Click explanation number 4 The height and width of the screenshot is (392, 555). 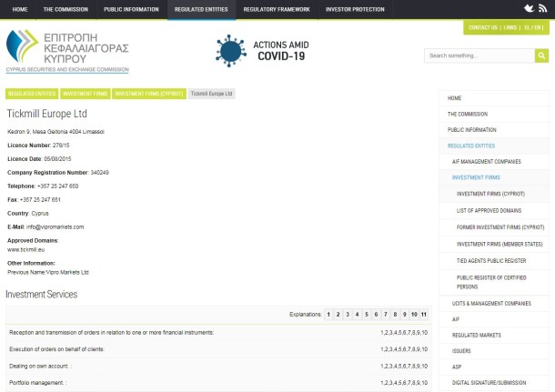(x=358, y=314)
